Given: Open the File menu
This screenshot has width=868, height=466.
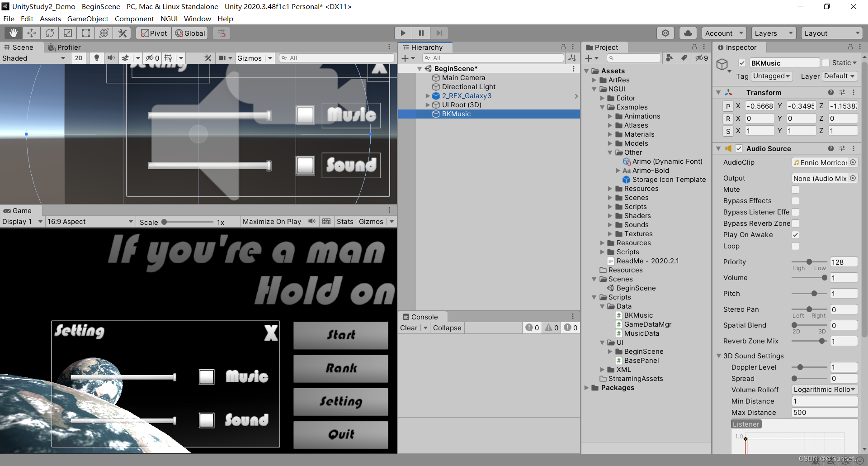Looking at the screenshot, I should pyautogui.click(x=9, y=19).
